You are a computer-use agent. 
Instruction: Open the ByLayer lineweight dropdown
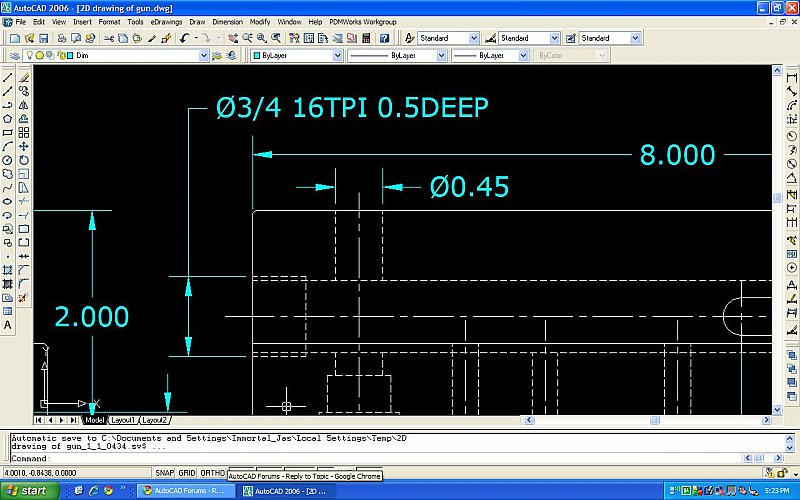point(523,55)
